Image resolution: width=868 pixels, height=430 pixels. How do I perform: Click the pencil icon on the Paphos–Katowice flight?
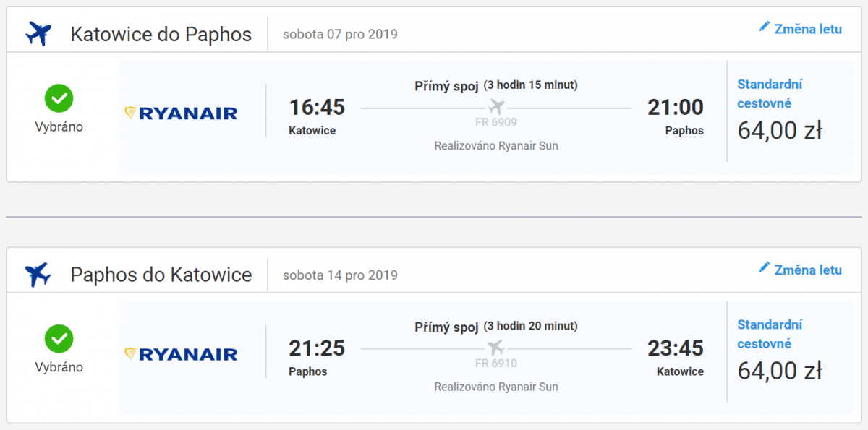coord(764,268)
